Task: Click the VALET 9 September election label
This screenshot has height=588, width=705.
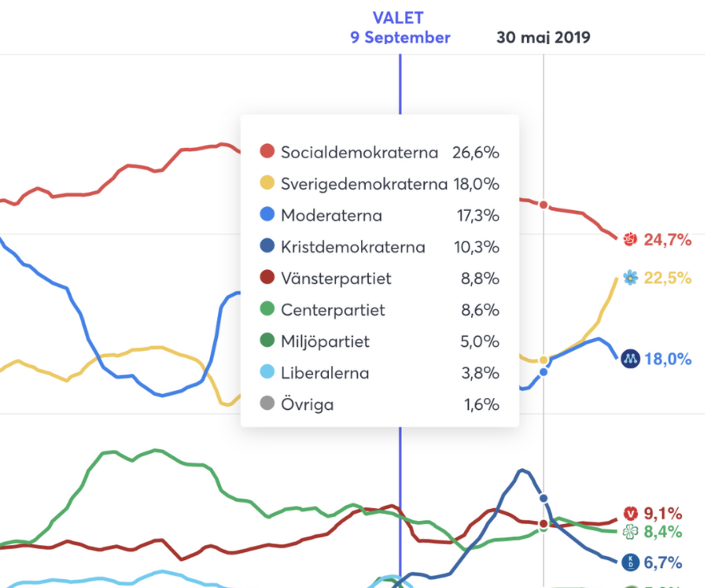Action: (x=400, y=28)
